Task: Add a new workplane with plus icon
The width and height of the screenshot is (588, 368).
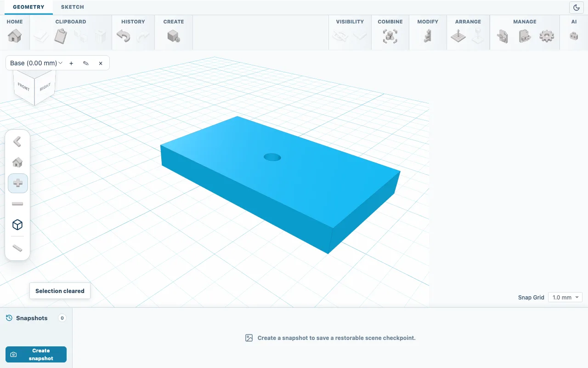Action: [71, 63]
